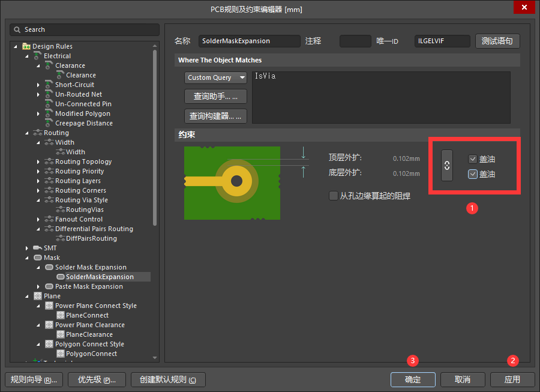Select Routing Corners tree item

coord(80,190)
